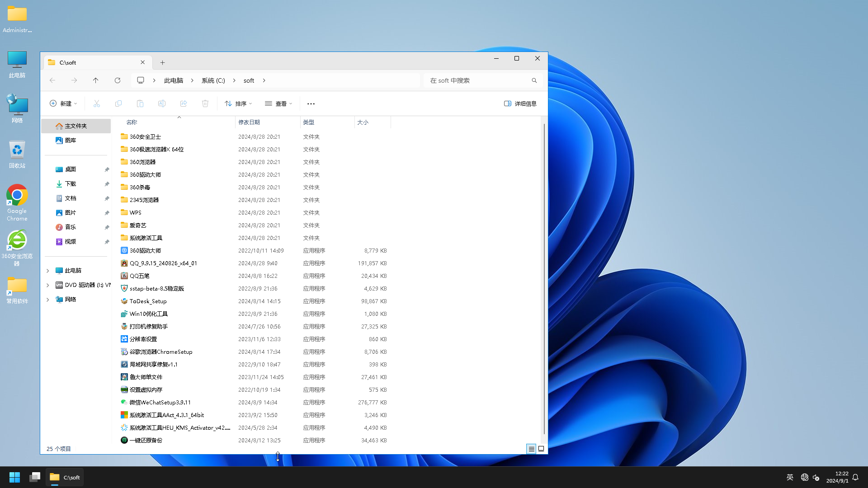Go up one folder level
868x488 pixels.
pos(96,80)
